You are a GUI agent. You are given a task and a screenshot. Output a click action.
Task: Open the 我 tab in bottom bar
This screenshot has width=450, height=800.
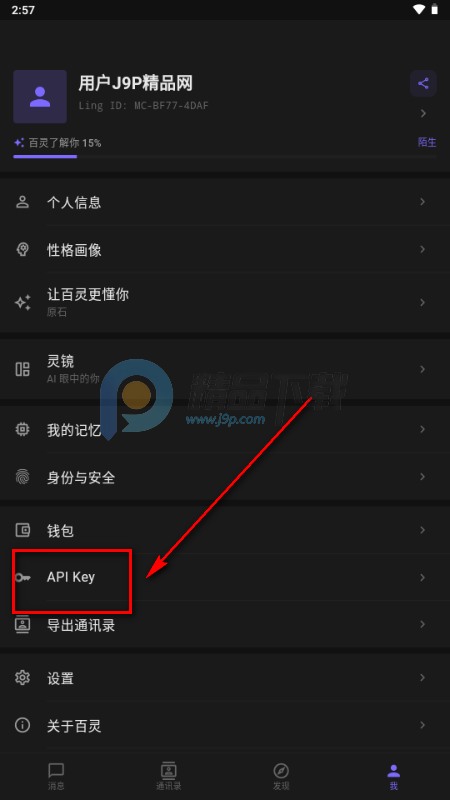point(393,777)
